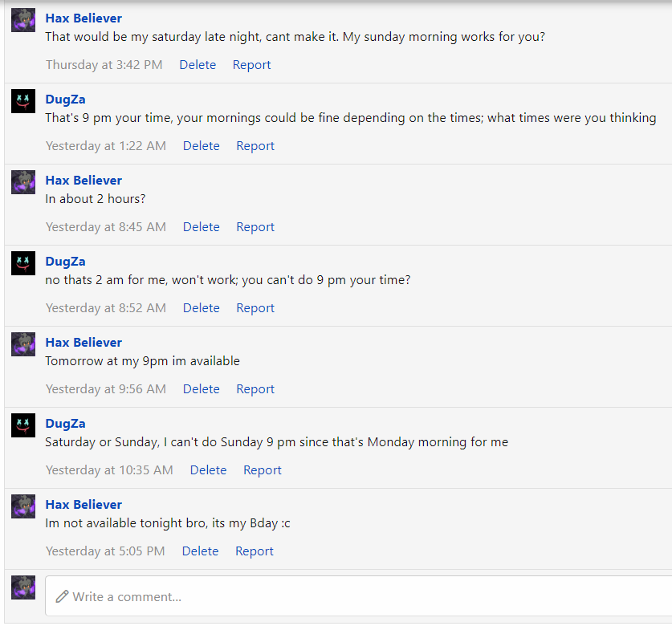Report the Thursday 3:42 PM comment
This screenshot has height=630, width=672.
coord(251,65)
